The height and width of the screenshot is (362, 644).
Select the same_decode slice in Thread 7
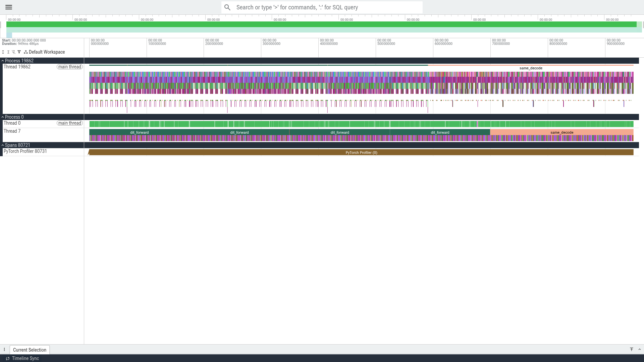point(562,132)
